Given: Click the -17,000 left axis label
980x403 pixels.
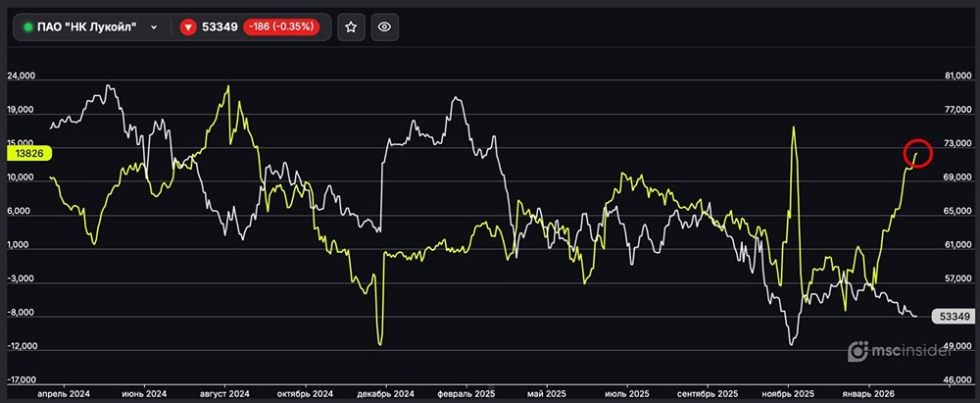Looking at the screenshot, I should point(22,379).
